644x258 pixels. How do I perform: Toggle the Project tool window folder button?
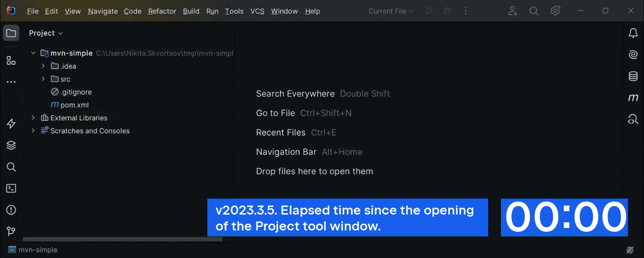click(11, 33)
